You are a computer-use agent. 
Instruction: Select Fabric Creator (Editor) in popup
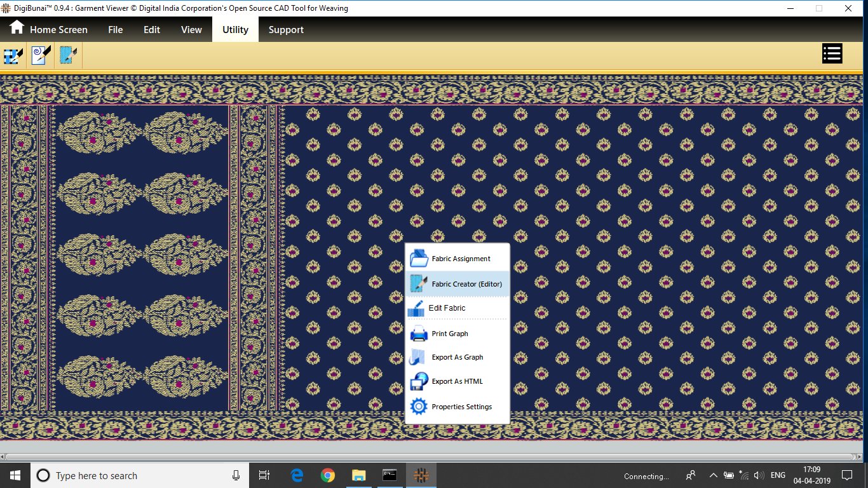pyautogui.click(x=466, y=284)
